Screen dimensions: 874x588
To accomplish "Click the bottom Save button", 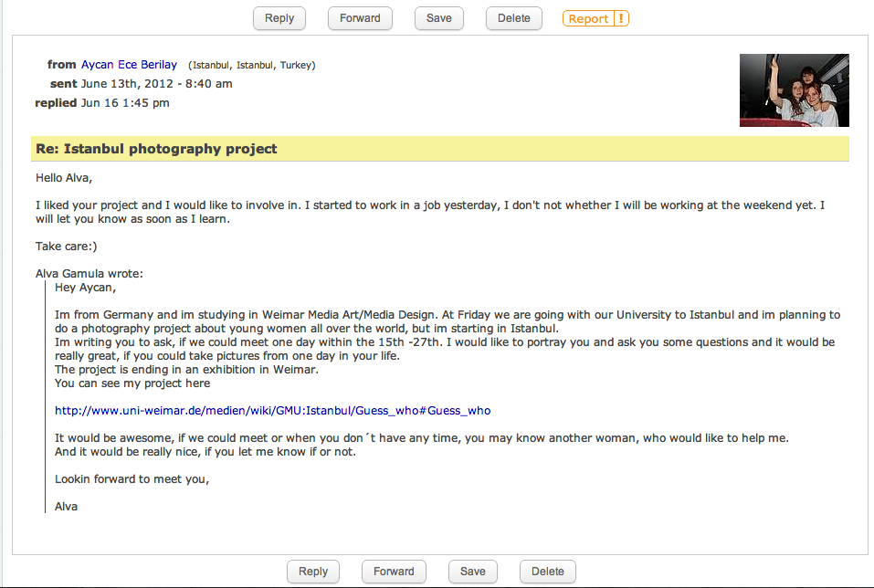I will pyautogui.click(x=472, y=572).
